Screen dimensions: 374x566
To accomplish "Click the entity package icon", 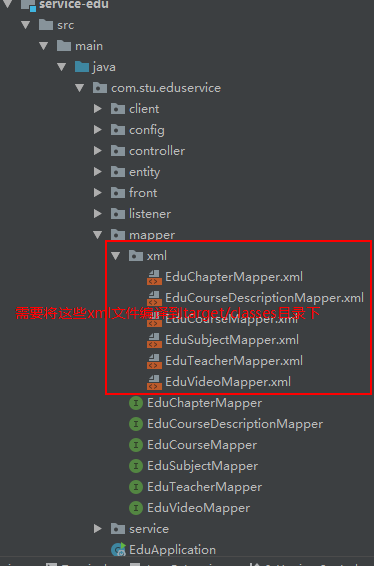I will click(118, 171).
